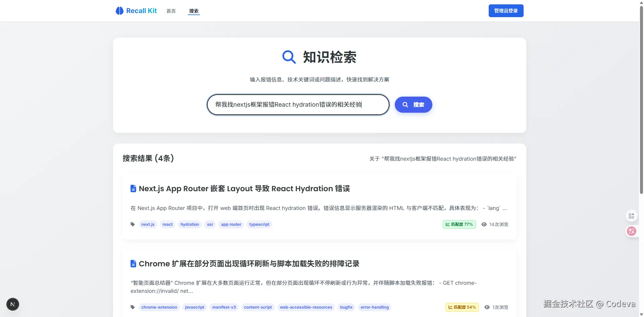
Task: Open the Next.js App Router hydration result title
Action: point(245,189)
